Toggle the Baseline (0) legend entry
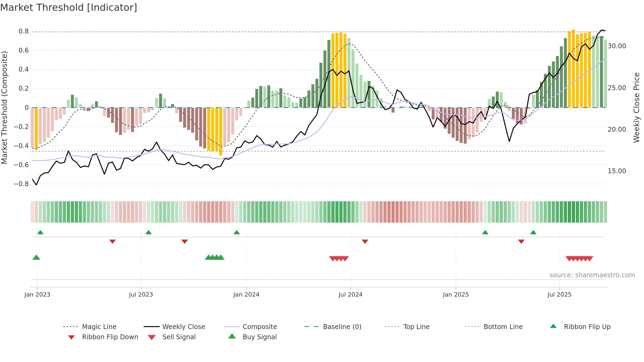The width and height of the screenshot is (644, 362). (333, 327)
